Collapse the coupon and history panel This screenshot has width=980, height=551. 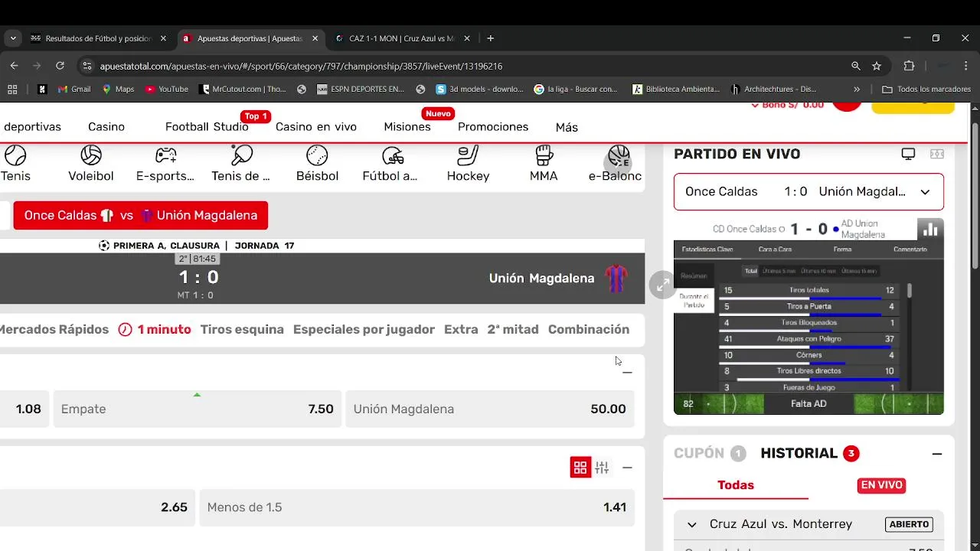click(936, 454)
